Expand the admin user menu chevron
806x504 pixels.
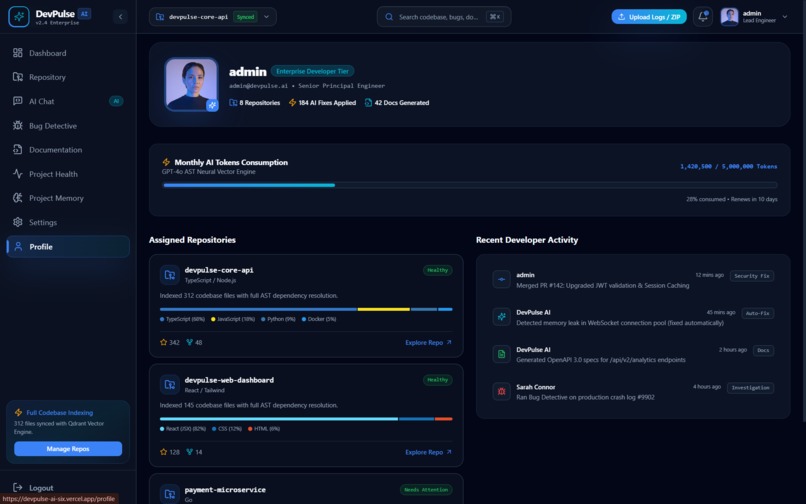785,16
